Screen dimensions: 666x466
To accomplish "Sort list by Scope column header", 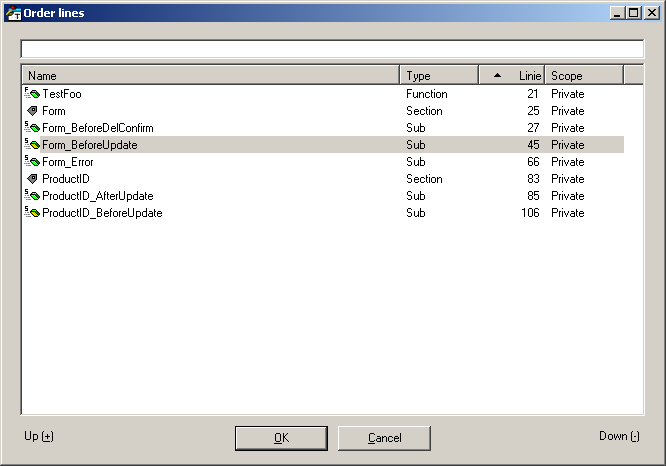I will click(583, 75).
